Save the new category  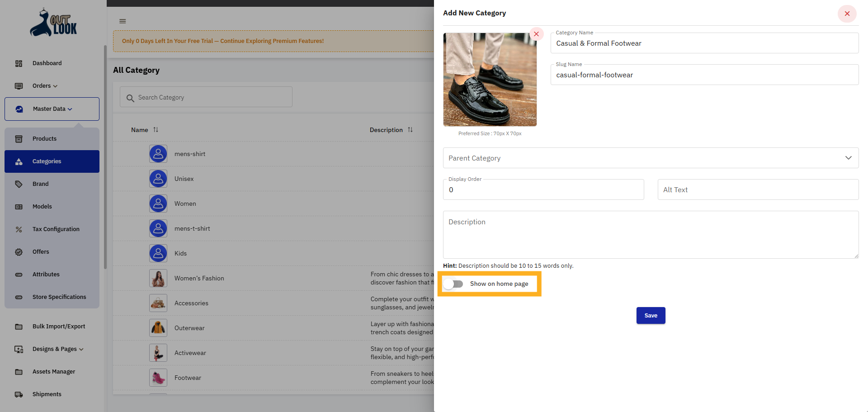point(651,315)
